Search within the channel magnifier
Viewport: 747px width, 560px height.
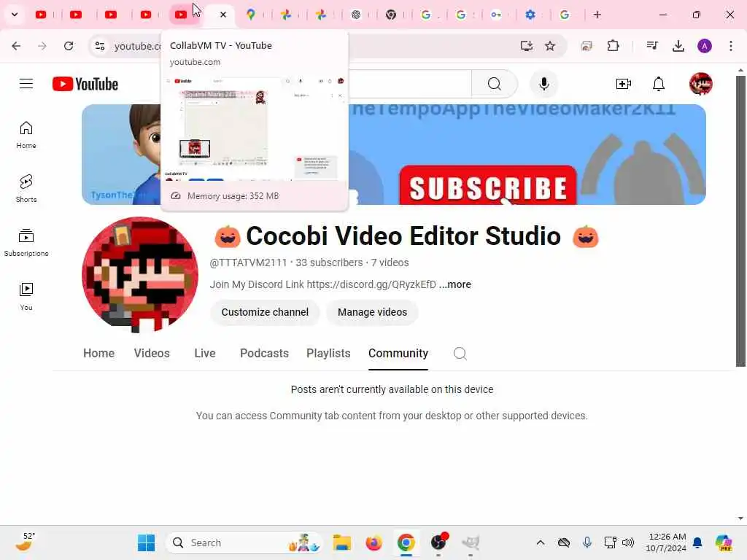pyautogui.click(x=460, y=354)
